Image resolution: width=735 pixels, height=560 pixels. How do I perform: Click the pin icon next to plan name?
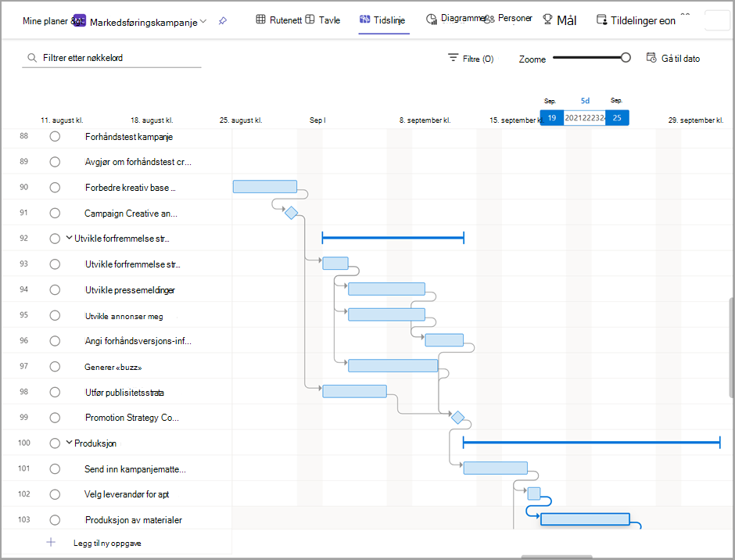click(x=223, y=20)
